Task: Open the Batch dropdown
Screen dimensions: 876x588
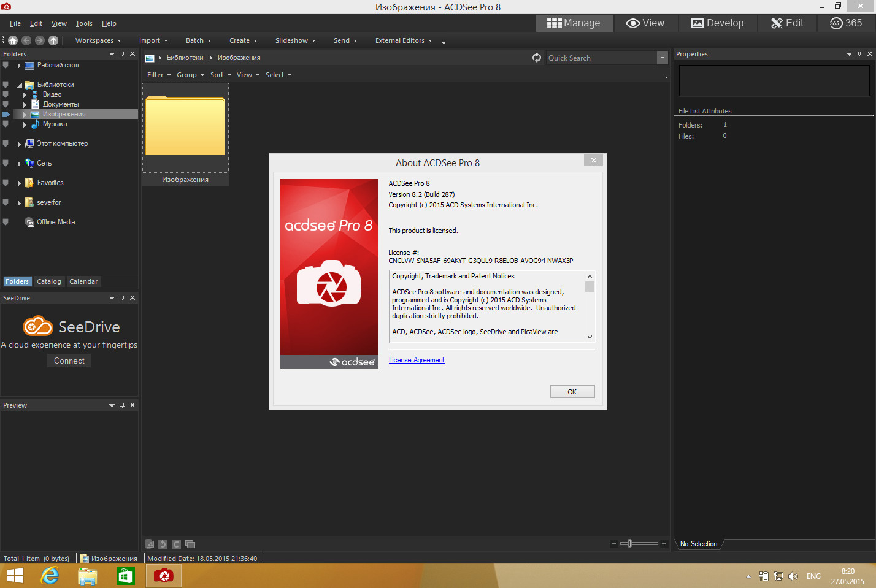Action: click(x=198, y=40)
